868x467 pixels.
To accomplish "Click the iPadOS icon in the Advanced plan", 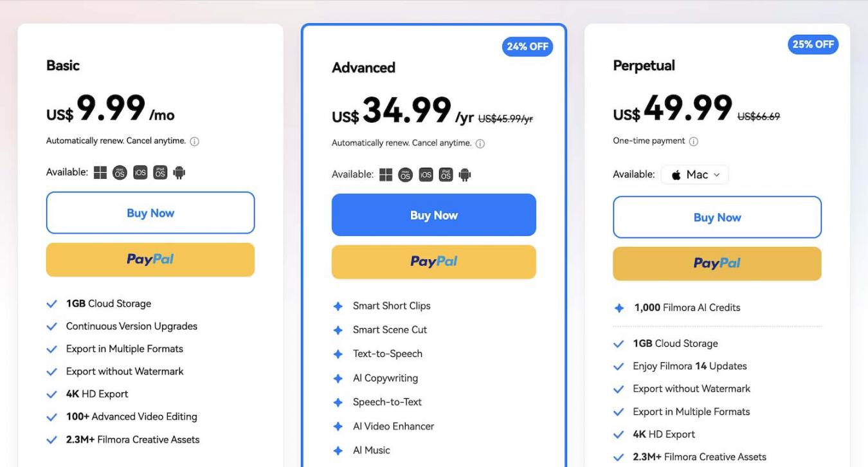I will click(x=446, y=175).
